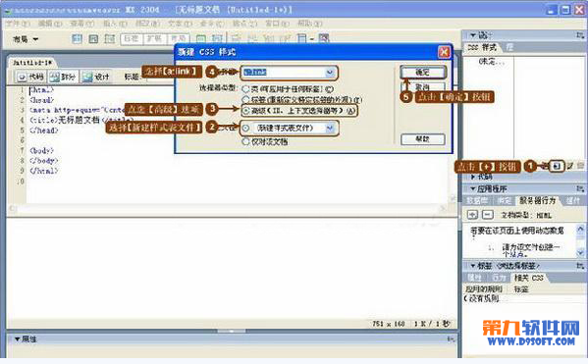Click the Help button in CSS dialog
The width and height of the screenshot is (588, 364).
[423, 139]
